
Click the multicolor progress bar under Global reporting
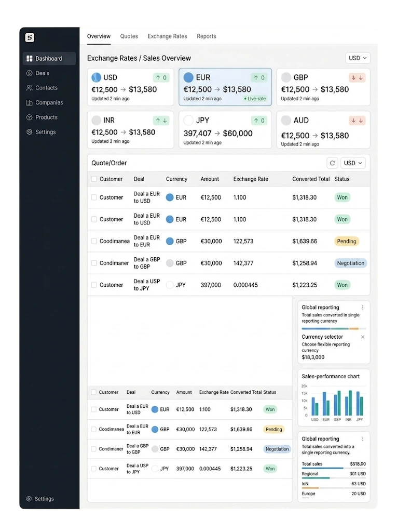pyautogui.click(x=334, y=328)
